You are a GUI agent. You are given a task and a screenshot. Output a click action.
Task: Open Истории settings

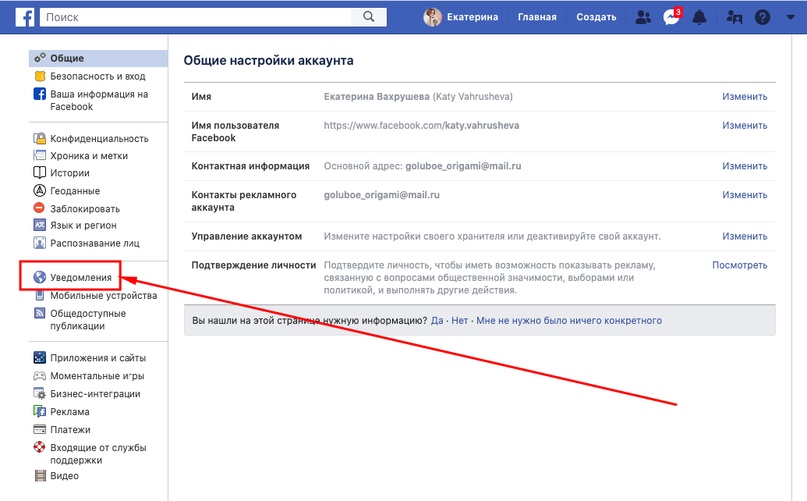click(x=69, y=173)
